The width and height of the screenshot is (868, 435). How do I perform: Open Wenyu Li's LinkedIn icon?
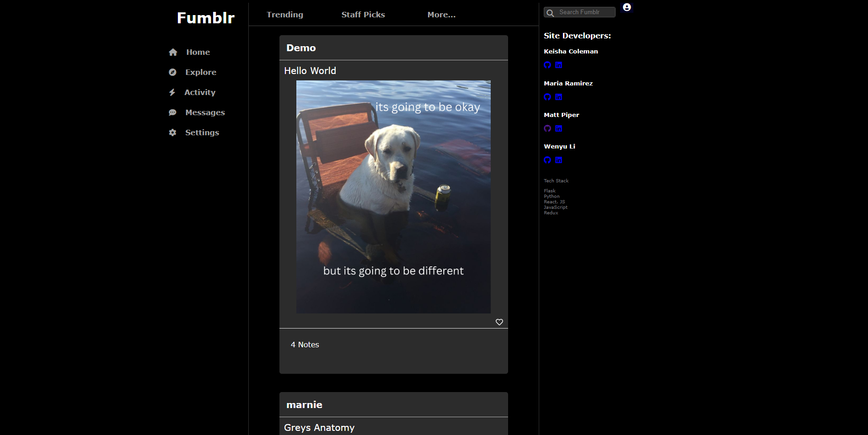[558, 160]
